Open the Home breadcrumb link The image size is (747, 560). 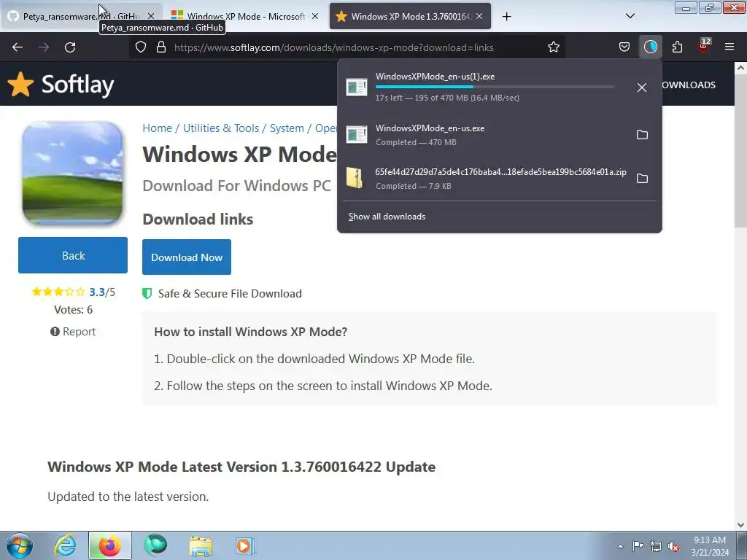coord(158,128)
